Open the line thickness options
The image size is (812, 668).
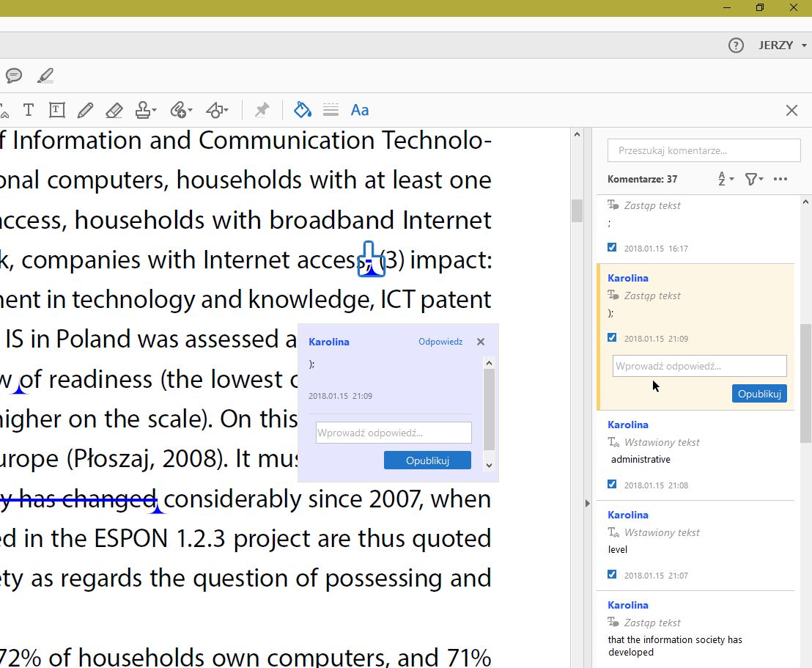click(x=331, y=110)
